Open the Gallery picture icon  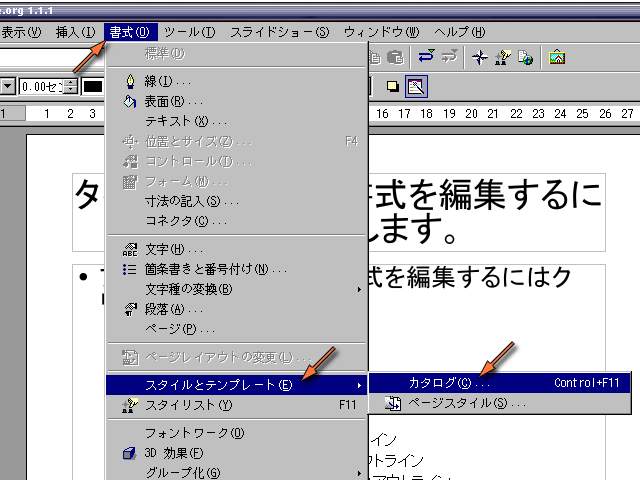tap(557, 58)
